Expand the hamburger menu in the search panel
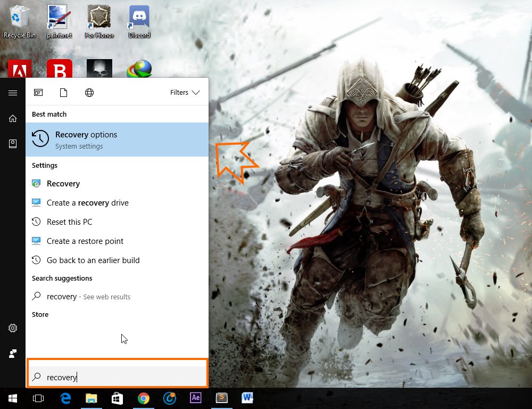532x409 pixels. [13, 93]
